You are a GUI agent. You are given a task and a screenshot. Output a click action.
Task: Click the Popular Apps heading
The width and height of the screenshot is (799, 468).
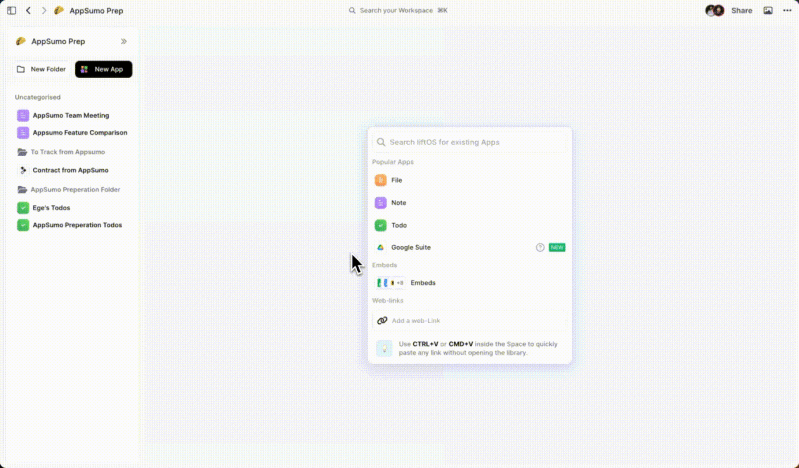[x=393, y=162]
